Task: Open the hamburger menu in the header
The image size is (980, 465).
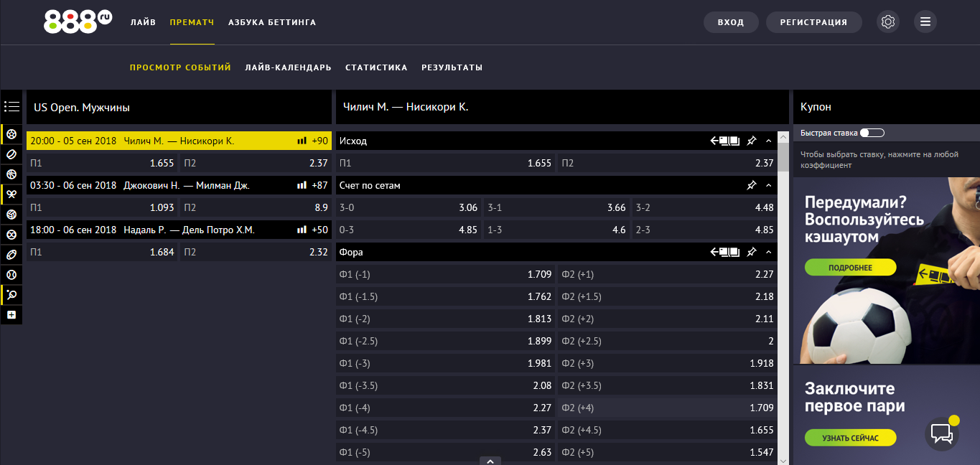Action: point(925,22)
